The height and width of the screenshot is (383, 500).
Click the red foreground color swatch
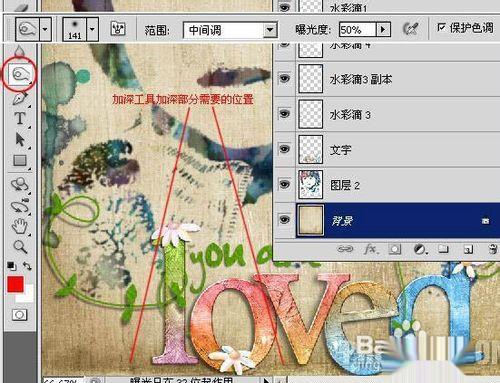[x=15, y=284]
